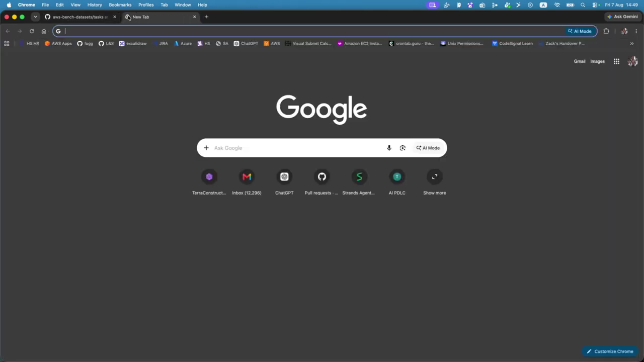The height and width of the screenshot is (362, 644).
Task: Switch to the aws-bench-datasets tab
Action: [79, 17]
